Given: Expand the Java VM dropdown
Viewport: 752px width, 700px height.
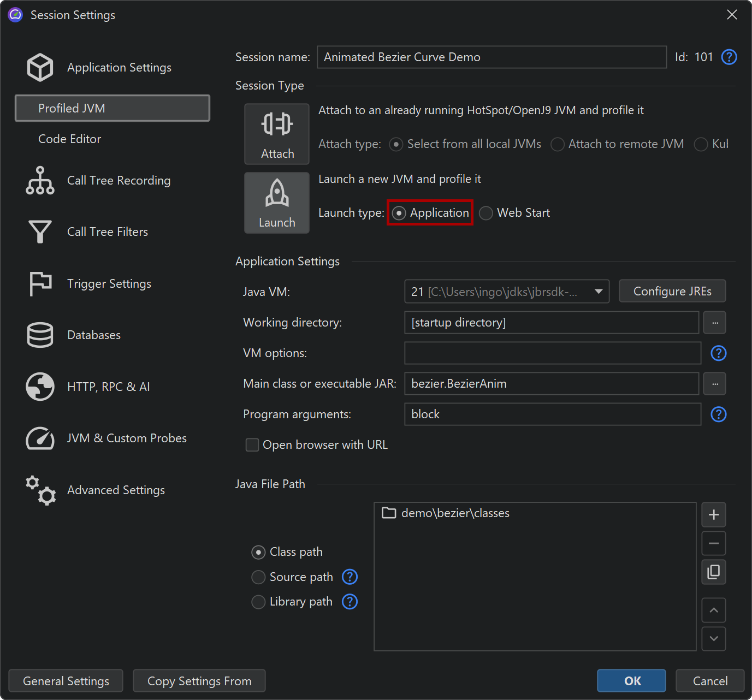Looking at the screenshot, I should (x=599, y=292).
